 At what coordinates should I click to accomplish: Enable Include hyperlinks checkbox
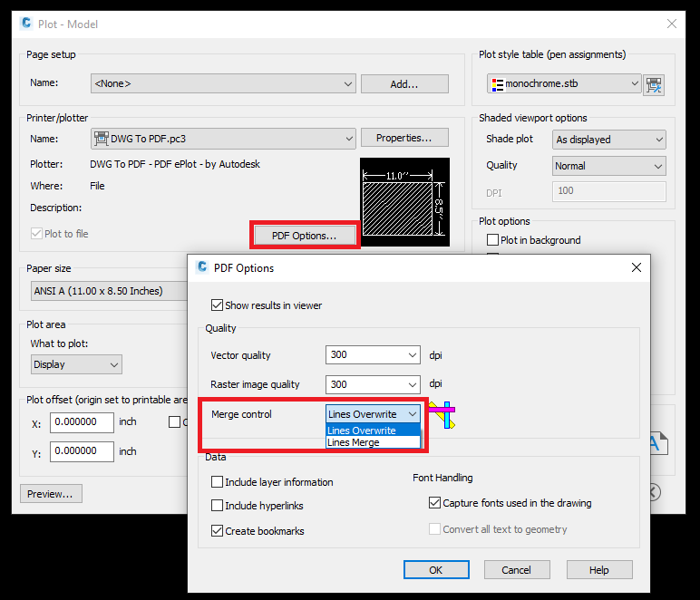point(217,506)
